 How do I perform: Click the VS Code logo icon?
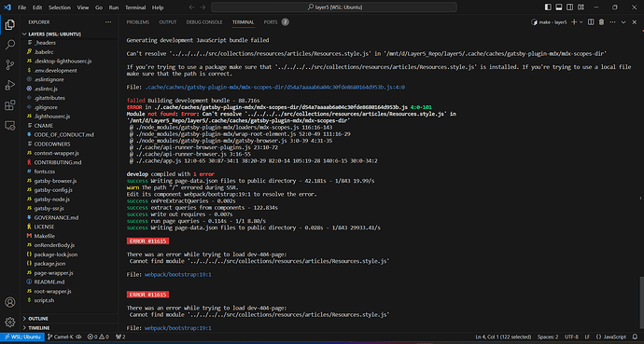(x=7, y=7)
